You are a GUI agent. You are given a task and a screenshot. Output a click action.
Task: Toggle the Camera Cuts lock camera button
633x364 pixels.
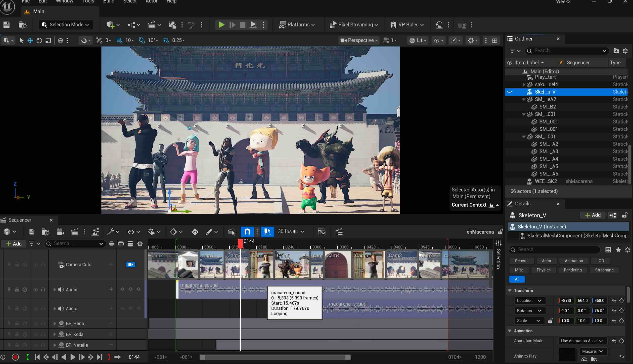tap(131, 264)
